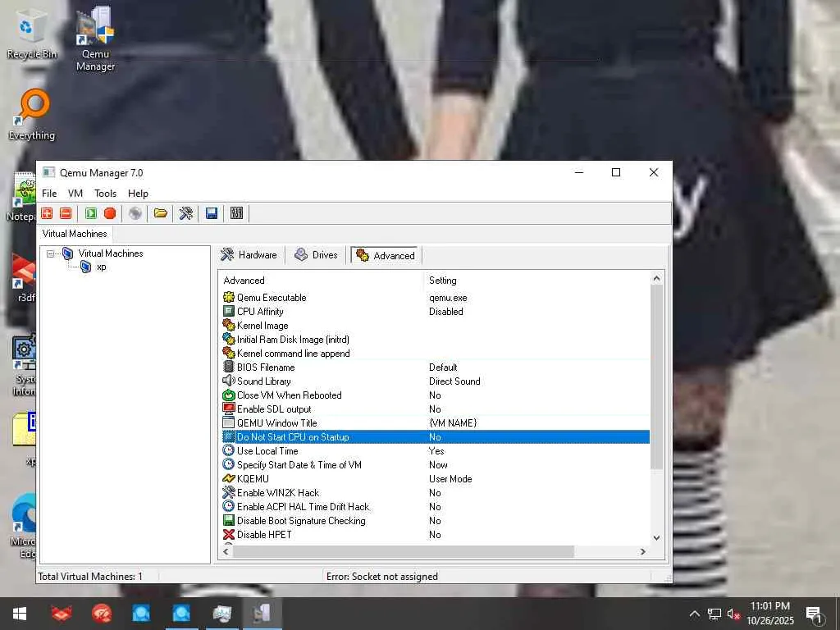Select the Virtual Machines root tree item
Viewport: 840px width, 630px height.
(x=111, y=253)
